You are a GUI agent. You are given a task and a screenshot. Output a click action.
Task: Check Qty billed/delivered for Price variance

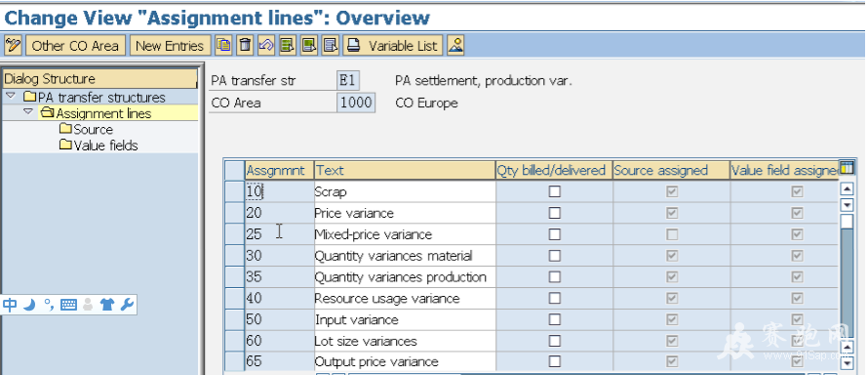click(x=554, y=213)
